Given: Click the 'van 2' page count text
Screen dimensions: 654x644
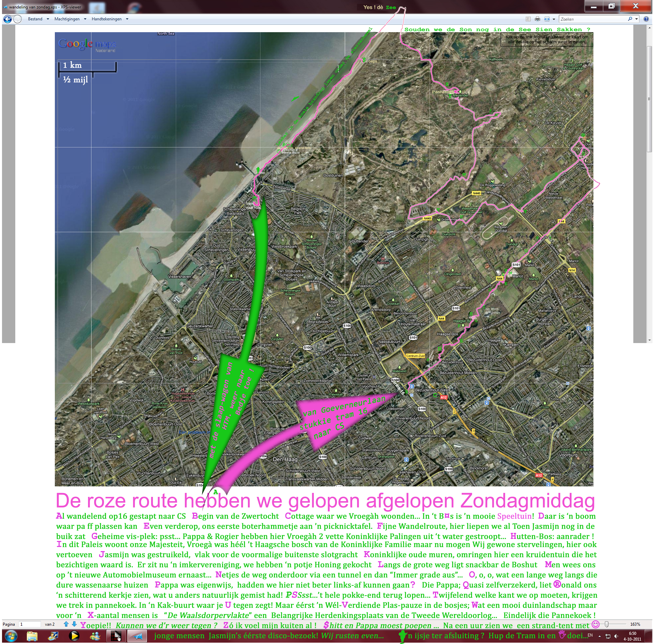Looking at the screenshot, I should 50,624.
